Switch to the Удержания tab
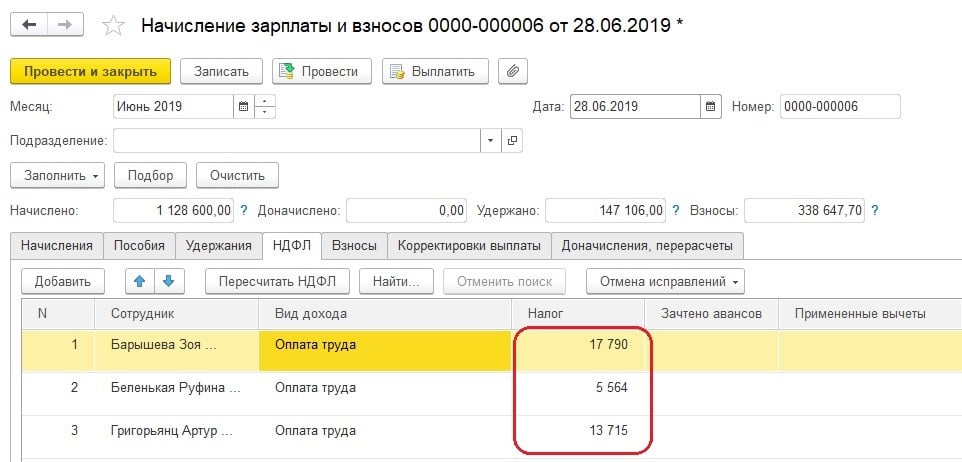This screenshot has width=962, height=462. [219, 245]
